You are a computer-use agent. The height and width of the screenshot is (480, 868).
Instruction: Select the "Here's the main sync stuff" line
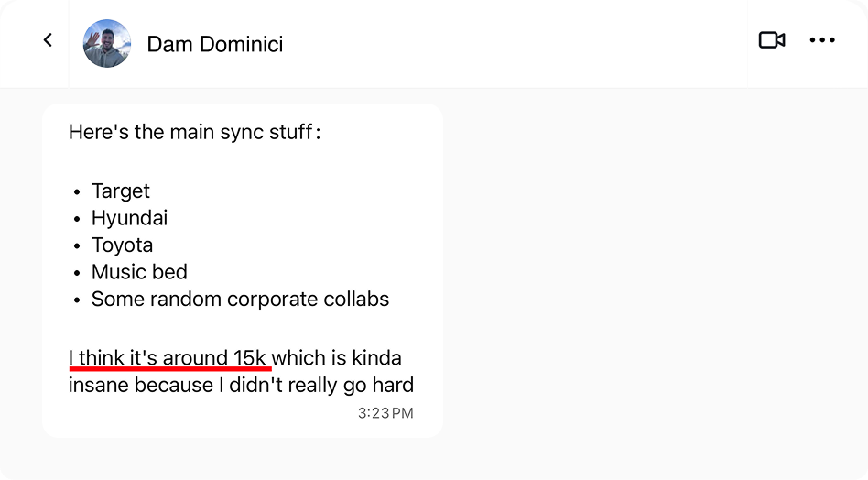pyautogui.click(x=194, y=132)
